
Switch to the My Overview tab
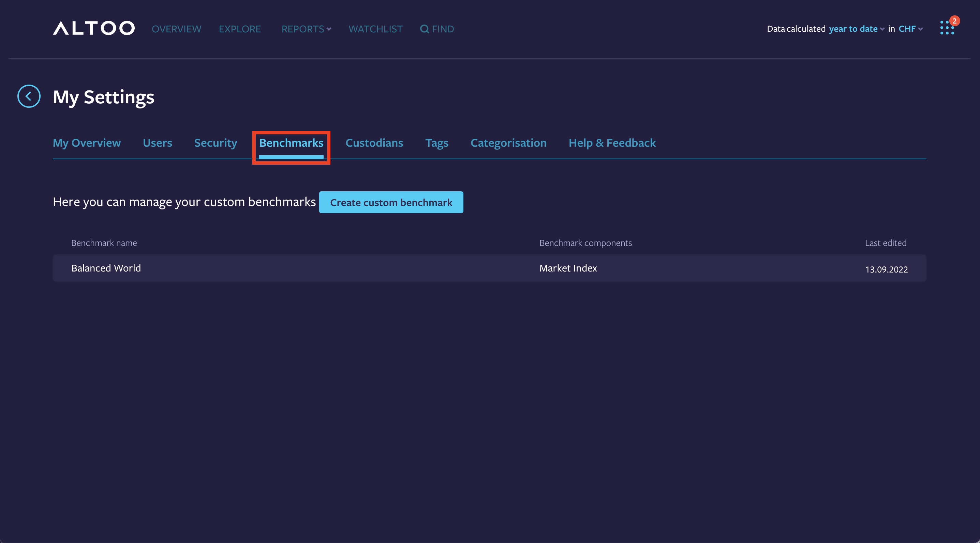87,143
